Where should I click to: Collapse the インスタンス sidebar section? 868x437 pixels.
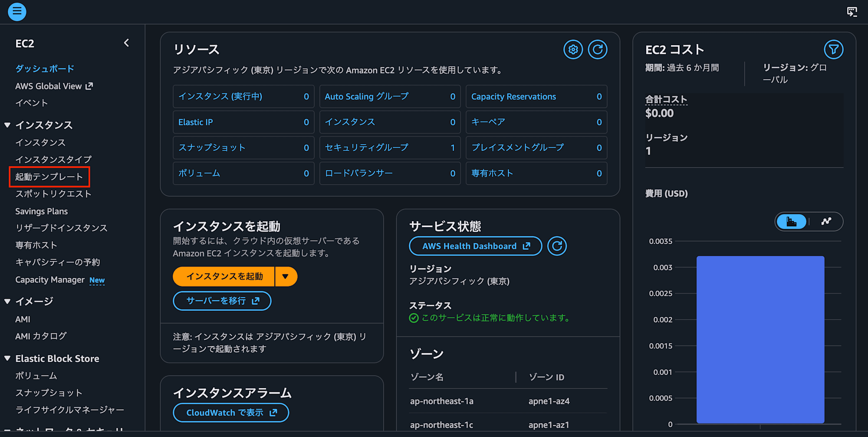point(7,125)
